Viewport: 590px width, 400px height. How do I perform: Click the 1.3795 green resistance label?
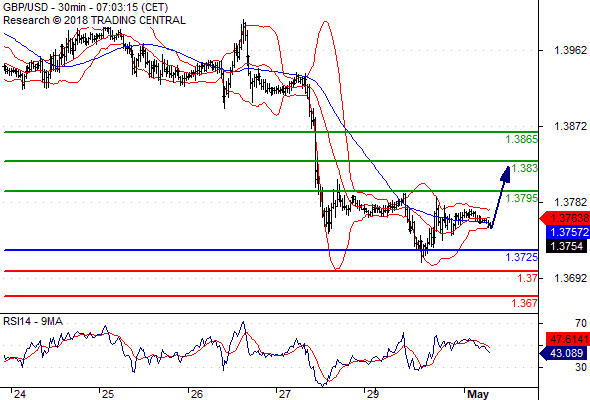point(522,198)
